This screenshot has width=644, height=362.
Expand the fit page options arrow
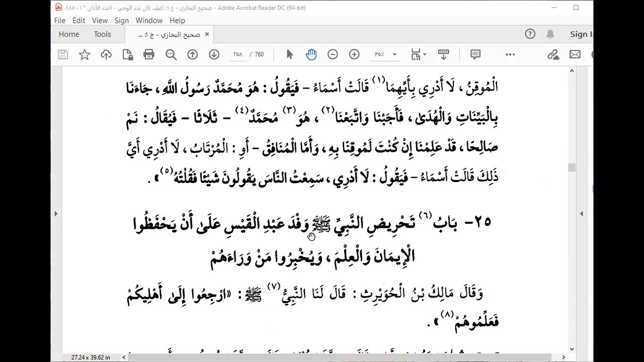tap(425, 55)
